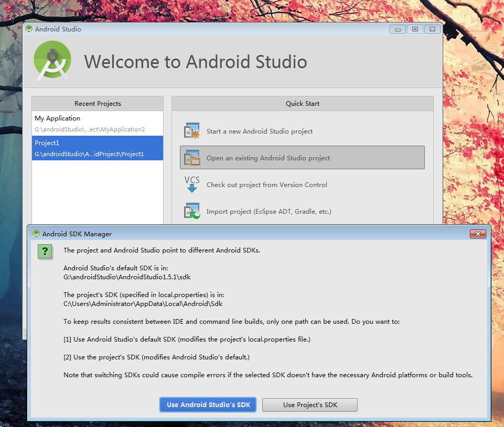Choose Use Project's SDK button
The image size is (504, 427).
[310, 405]
